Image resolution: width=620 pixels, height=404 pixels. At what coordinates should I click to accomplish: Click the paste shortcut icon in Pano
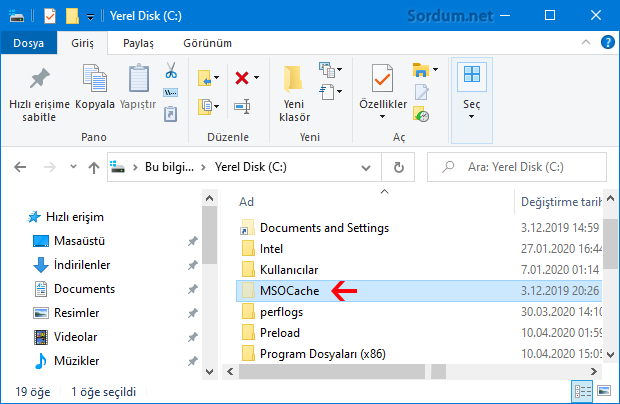point(171,114)
